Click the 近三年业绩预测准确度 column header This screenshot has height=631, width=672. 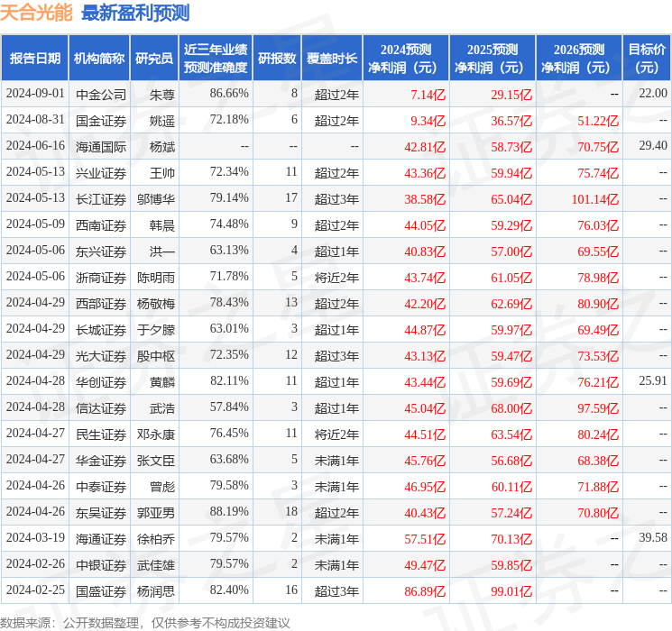216,59
